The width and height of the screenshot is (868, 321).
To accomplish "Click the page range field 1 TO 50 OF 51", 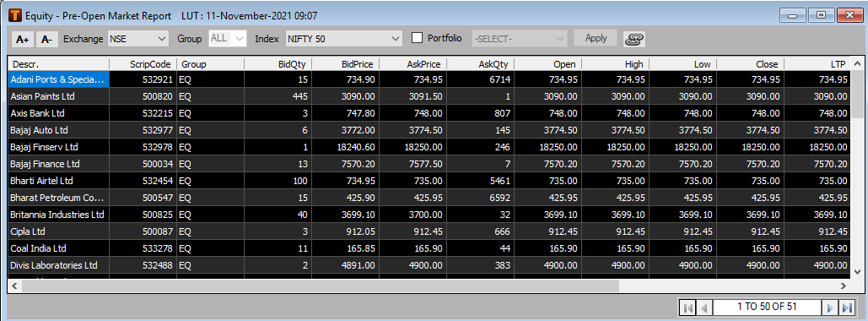I will pyautogui.click(x=767, y=307).
